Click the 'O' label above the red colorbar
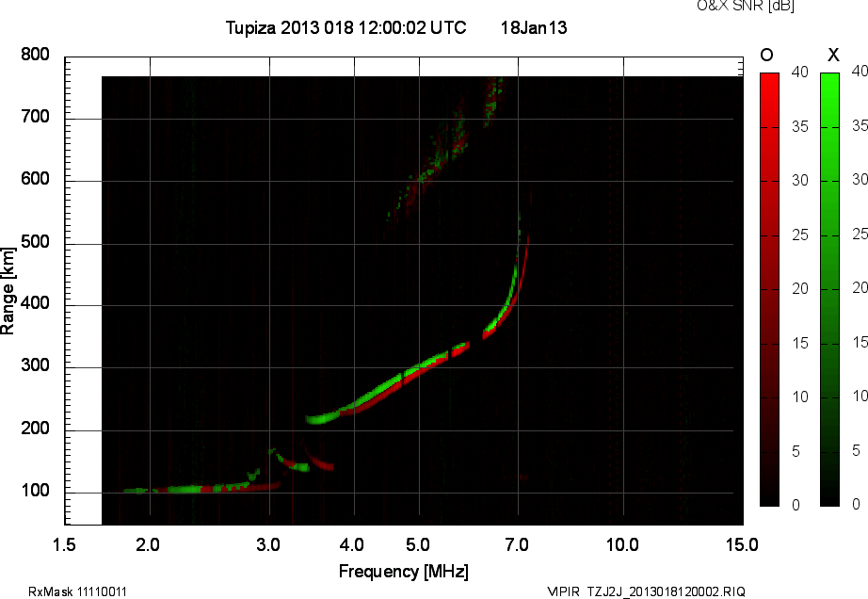Screen dimensions: 868x599 click(766, 55)
